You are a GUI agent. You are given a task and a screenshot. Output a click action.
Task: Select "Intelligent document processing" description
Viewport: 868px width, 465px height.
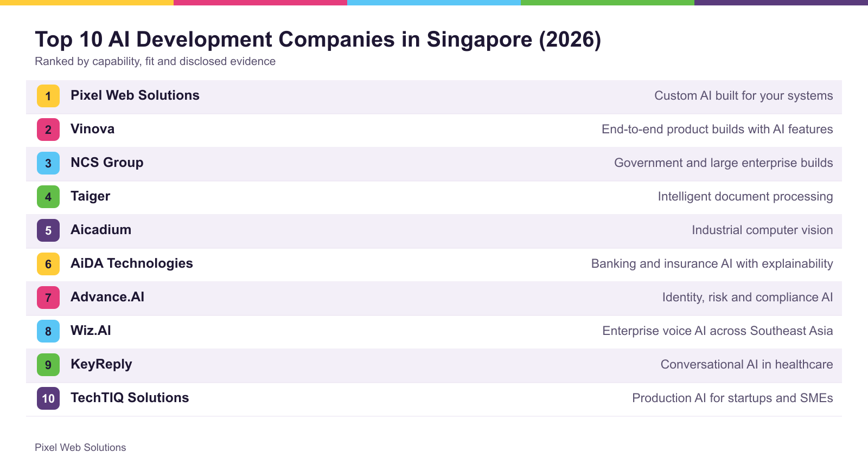pos(745,197)
